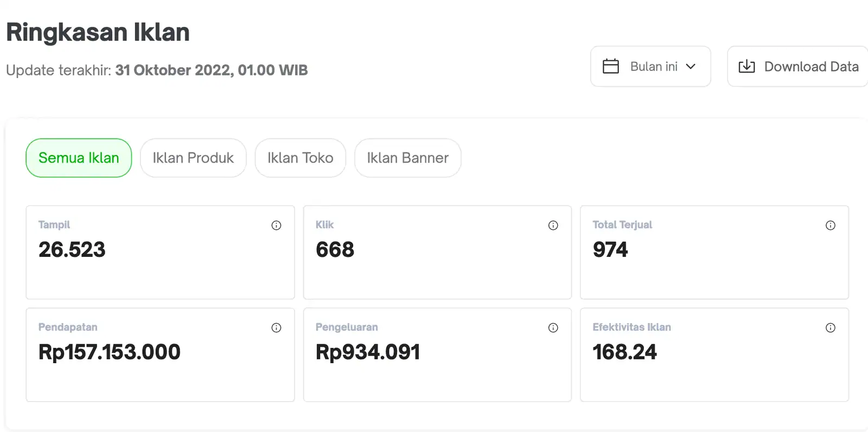
Task: Click the download icon beside Download Data
Action: (746, 67)
